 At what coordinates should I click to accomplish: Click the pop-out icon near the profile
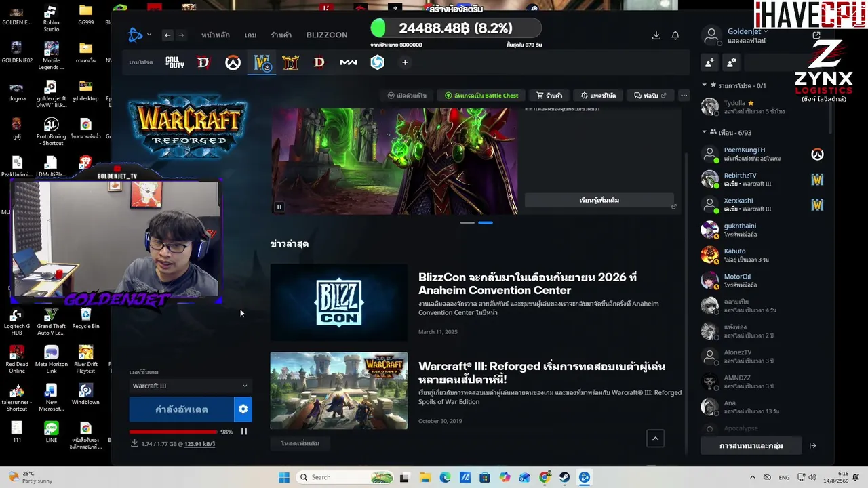click(x=816, y=35)
